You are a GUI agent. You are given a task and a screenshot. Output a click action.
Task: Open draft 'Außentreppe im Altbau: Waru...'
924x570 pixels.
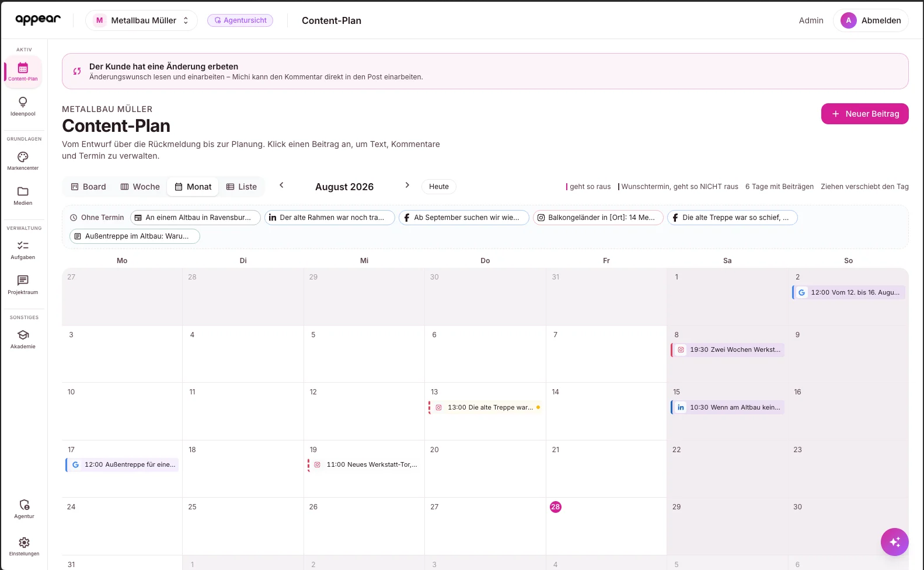(135, 236)
